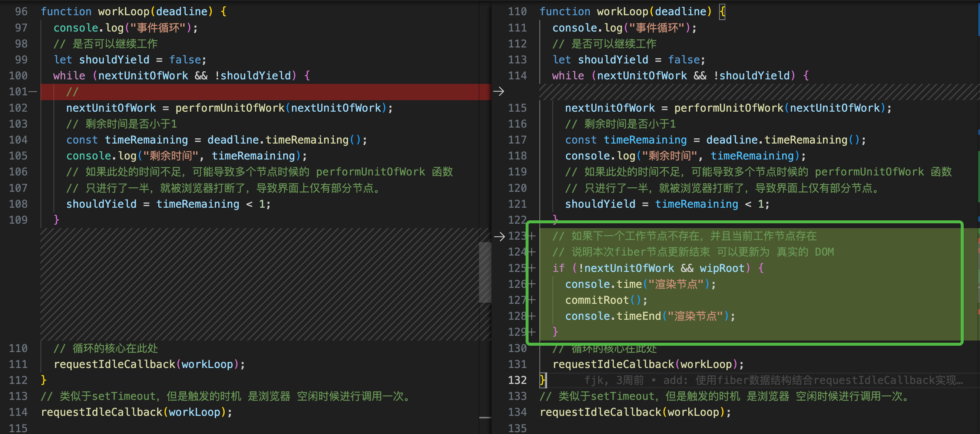Click the closing brace on right editor line 132
This screenshot has height=434, width=980.
(543, 380)
